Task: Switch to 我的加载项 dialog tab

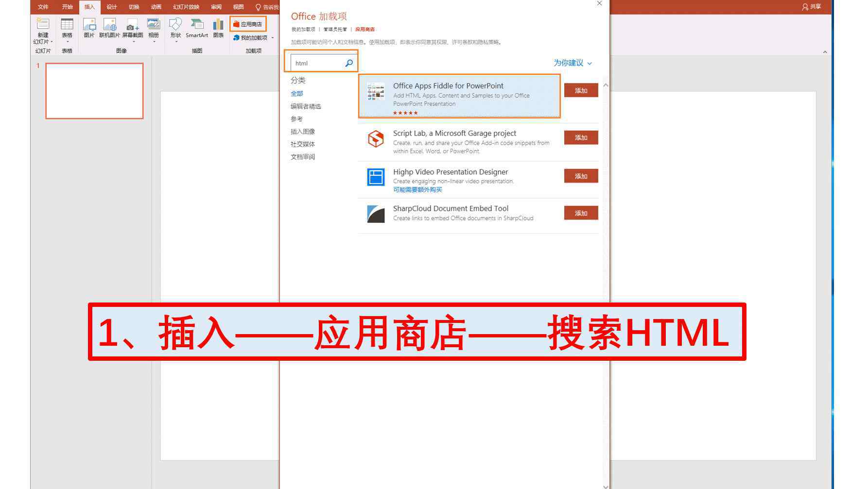Action: pyautogui.click(x=303, y=29)
